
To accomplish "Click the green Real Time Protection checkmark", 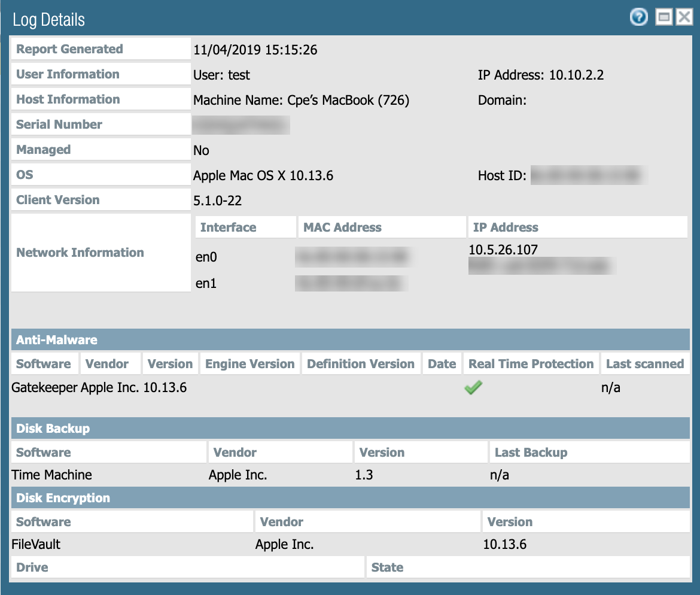I will (x=473, y=388).
